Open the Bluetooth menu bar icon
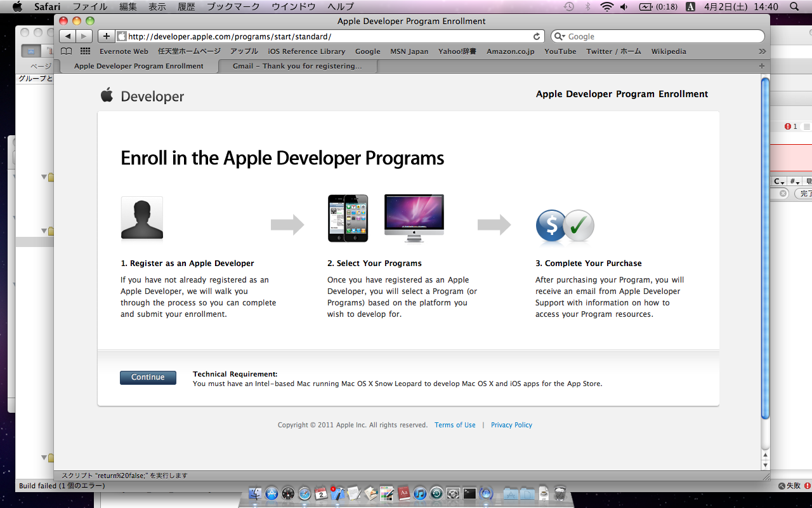The image size is (812, 508). coord(587,7)
